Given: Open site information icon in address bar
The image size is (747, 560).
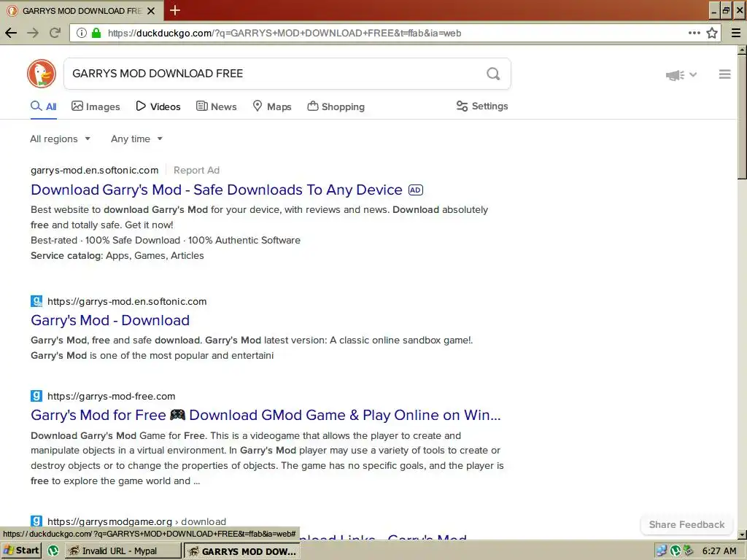Looking at the screenshot, I should (82, 33).
